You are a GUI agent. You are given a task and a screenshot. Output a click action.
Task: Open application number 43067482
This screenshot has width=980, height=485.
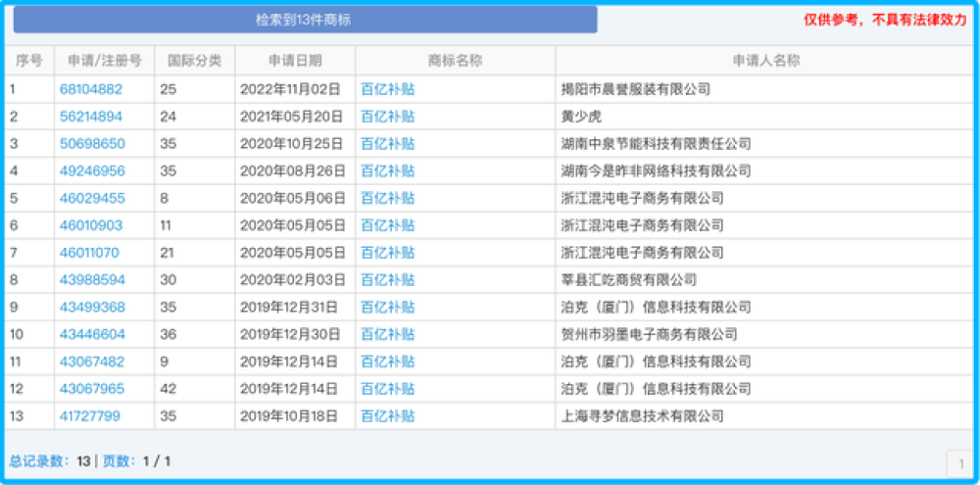(x=92, y=362)
